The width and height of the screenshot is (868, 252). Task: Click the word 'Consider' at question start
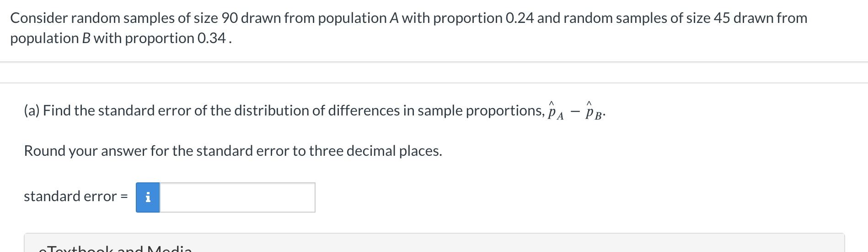39,18
